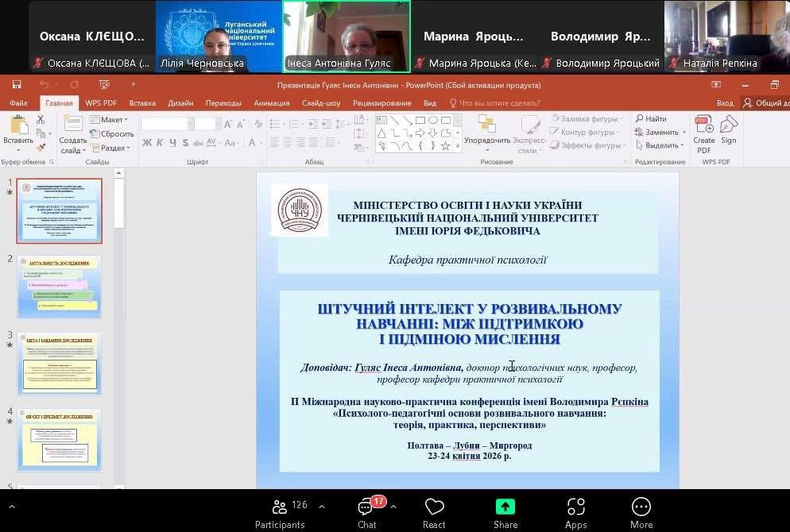Open Заливка фигуры fill color menu

587,119
